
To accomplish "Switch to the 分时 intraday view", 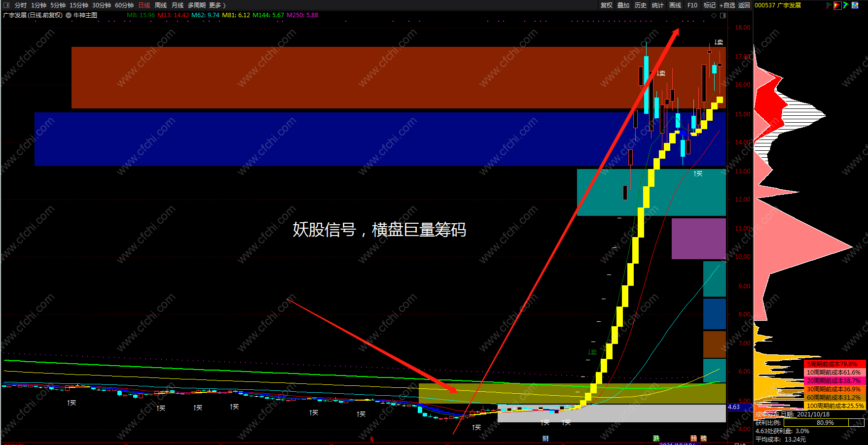I will (x=21, y=5).
